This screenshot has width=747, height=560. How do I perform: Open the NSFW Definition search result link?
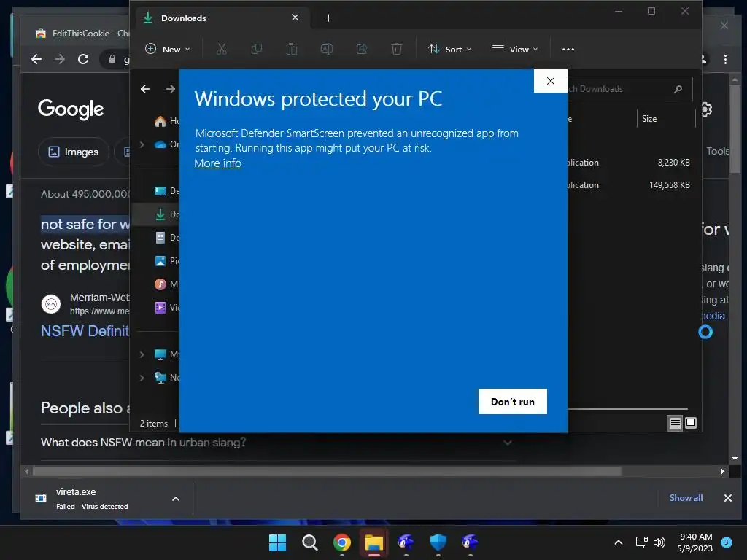85,330
